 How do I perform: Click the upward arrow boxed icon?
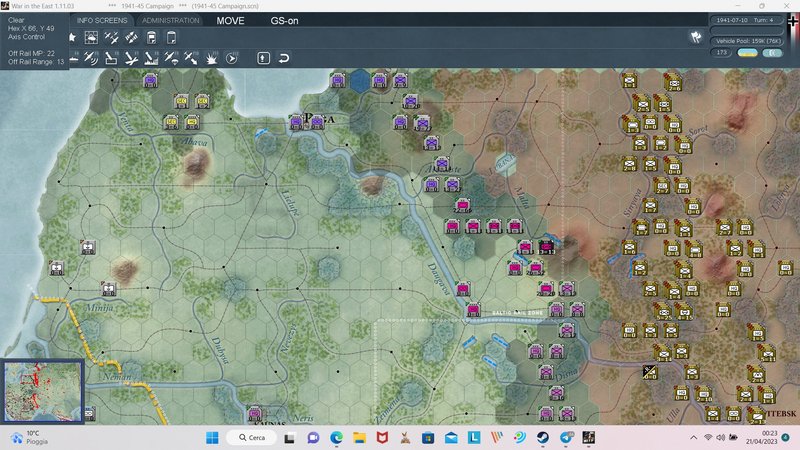coord(263,58)
